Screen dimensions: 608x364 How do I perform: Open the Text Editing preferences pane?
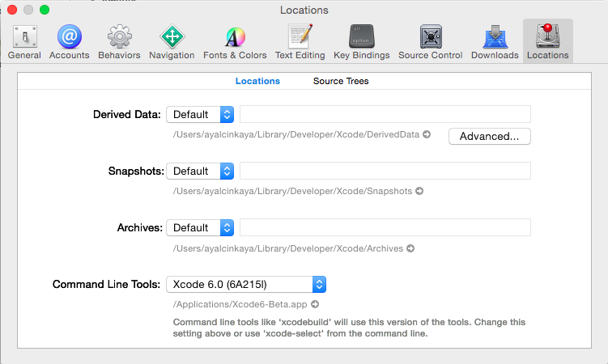(300, 42)
